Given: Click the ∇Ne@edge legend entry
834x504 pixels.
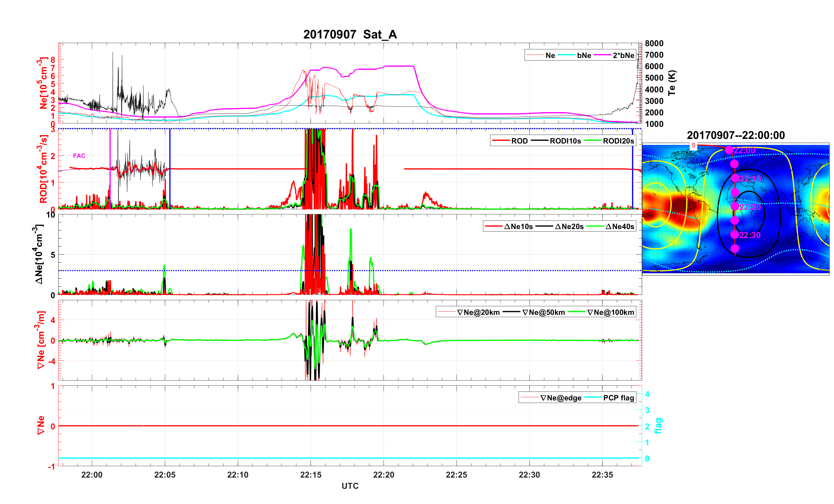Looking at the screenshot, I should 561,398.
